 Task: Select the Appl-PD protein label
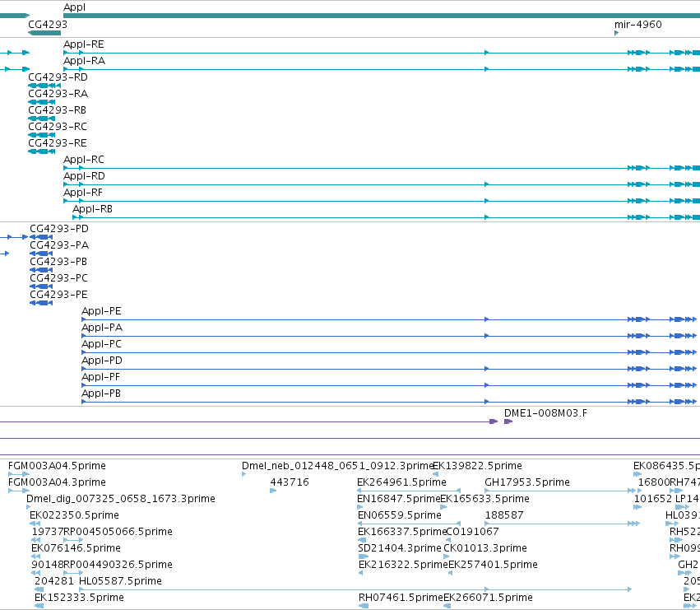pyautogui.click(x=102, y=361)
